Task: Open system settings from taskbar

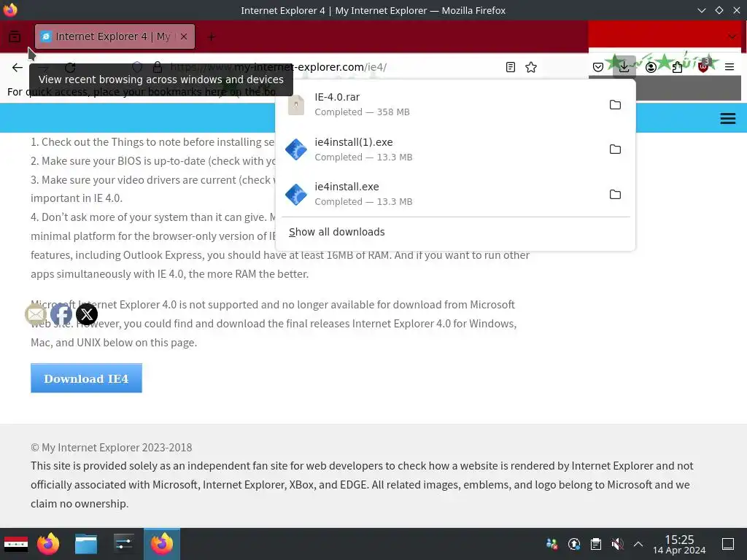Action: pos(124,544)
